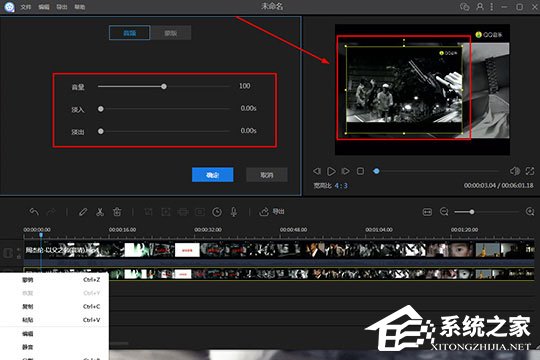The width and height of the screenshot is (540, 360).
Task: Fit the timeline with the zoom-to-fit icon
Action: coord(427,212)
